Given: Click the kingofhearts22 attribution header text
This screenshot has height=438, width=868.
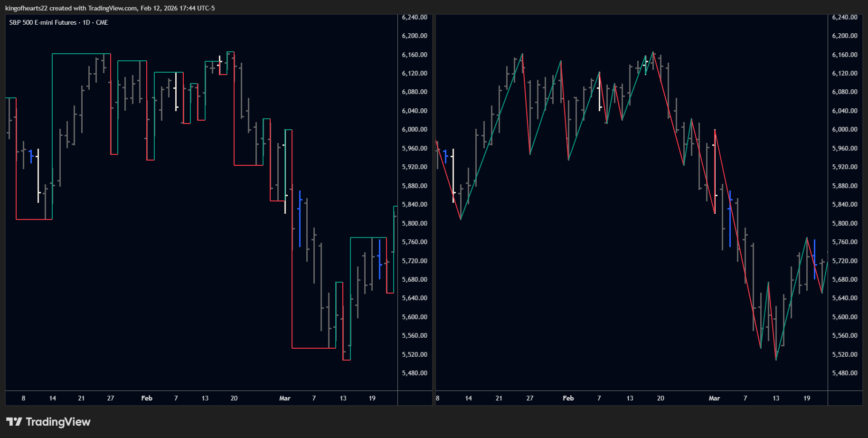Looking at the screenshot, I should point(110,8).
